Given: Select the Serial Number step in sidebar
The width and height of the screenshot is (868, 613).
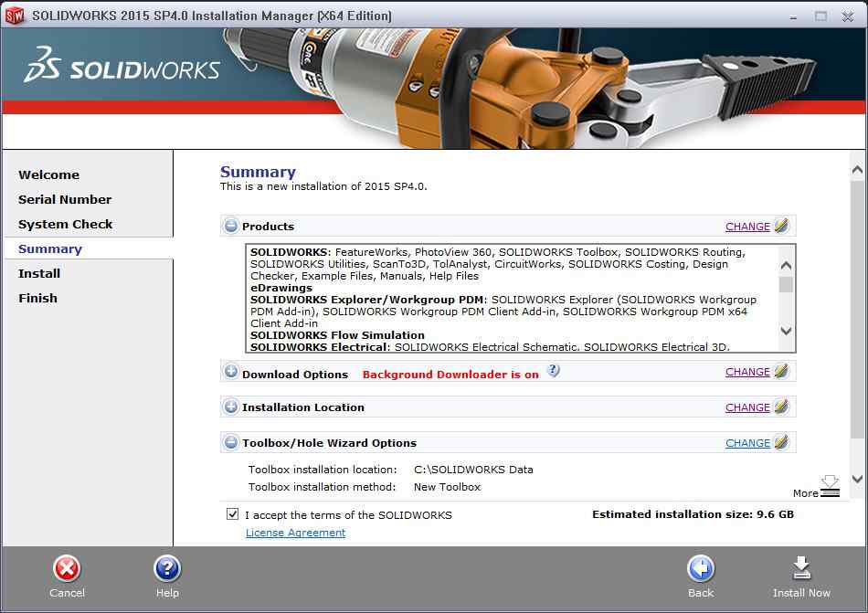Looking at the screenshot, I should tap(65, 199).
